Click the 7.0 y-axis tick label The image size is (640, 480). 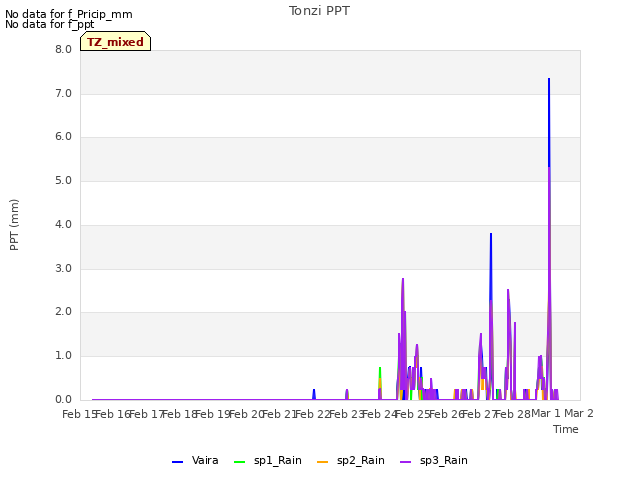pyautogui.click(x=64, y=93)
